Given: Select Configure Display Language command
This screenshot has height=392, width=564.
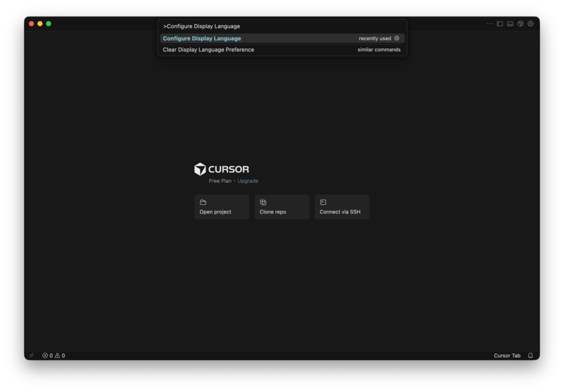Looking at the screenshot, I should coord(202,39).
